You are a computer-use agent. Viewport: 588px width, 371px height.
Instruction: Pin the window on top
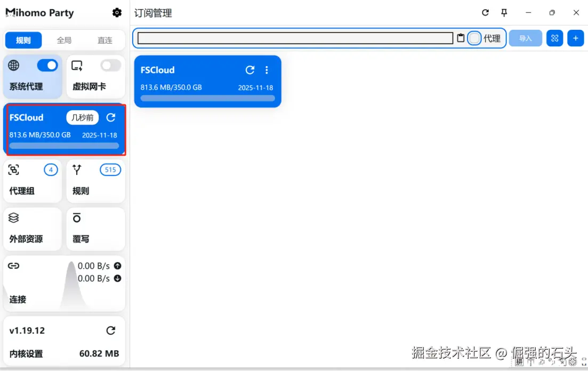click(504, 13)
